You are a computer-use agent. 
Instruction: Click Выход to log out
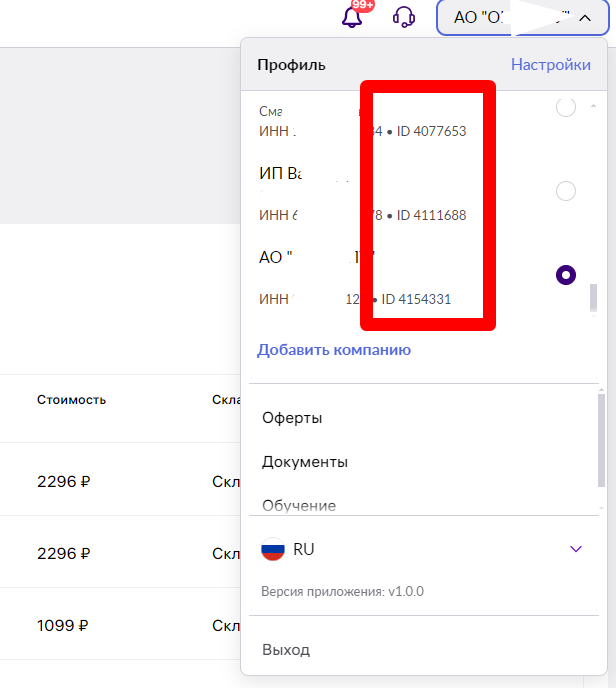click(x=286, y=649)
